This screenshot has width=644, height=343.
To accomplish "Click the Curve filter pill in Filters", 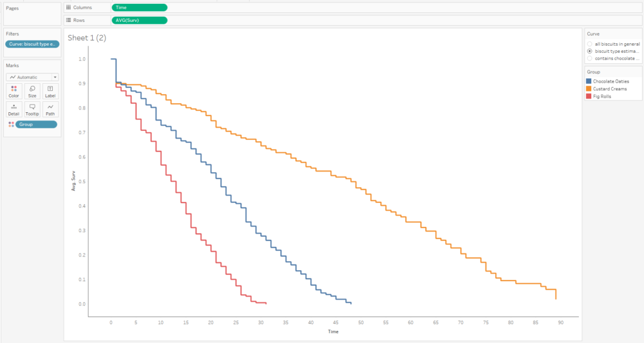I will (x=32, y=44).
